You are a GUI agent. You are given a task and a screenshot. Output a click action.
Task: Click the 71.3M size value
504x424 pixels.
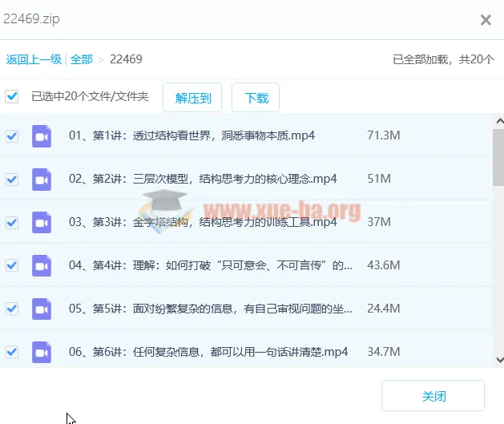(384, 135)
